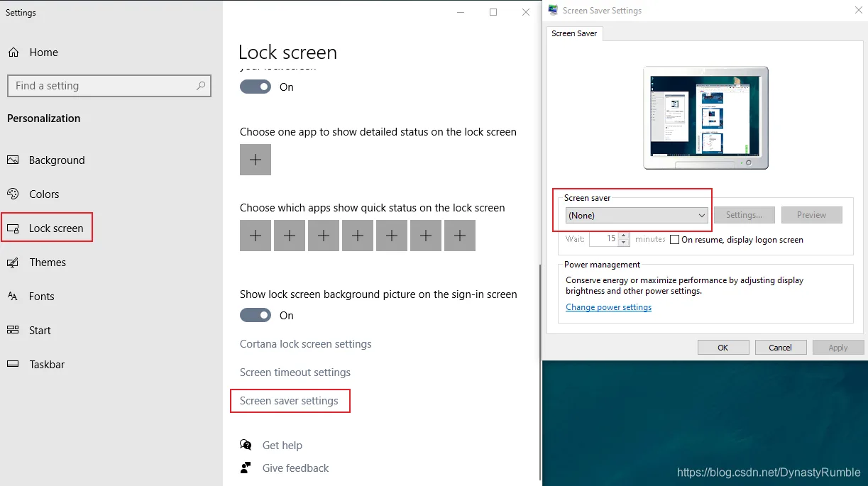This screenshot has height=486, width=868.
Task: Open Start settings icon
Action: (13, 331)
